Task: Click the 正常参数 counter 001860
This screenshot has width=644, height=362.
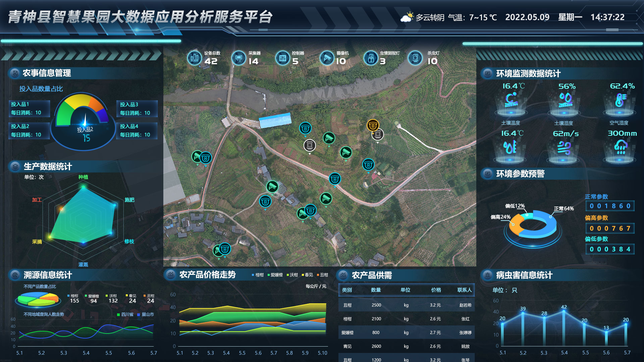Action: tap(610, 206)
